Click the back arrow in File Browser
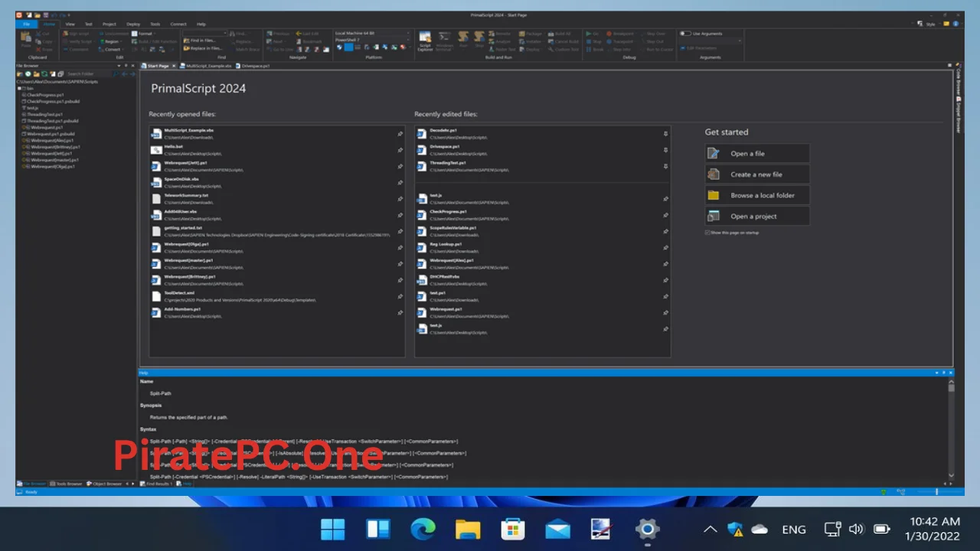 [x=125, y=73]
